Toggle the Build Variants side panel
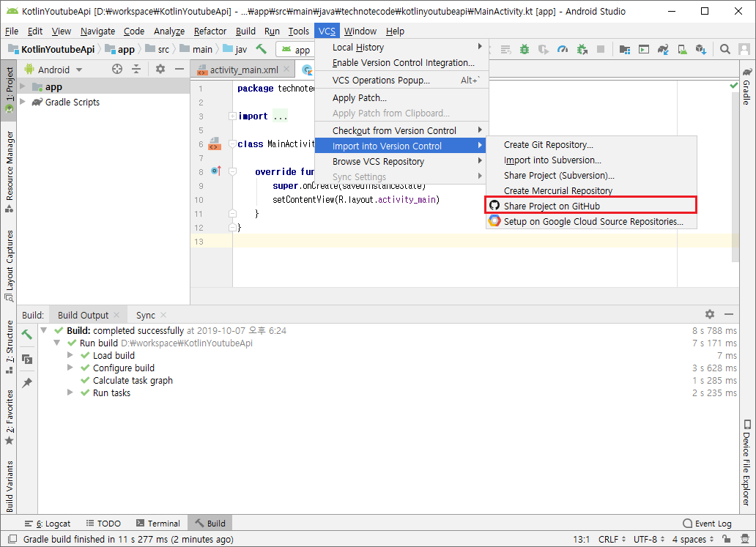The image size is (756, 547). coord(10,486)
